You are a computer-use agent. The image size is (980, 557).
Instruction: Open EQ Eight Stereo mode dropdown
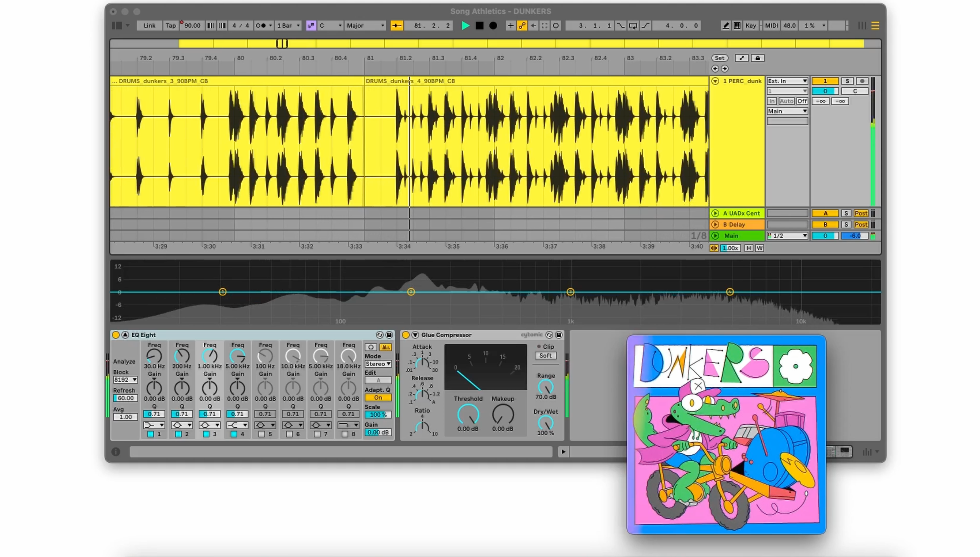click(378, 364)
